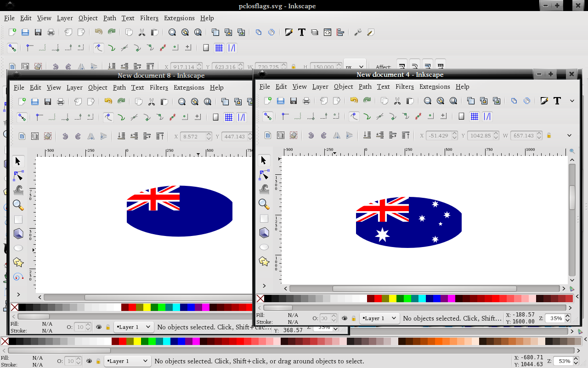Open the Layer 1 dropdown in status bar
This screenshot has height=368, width=588.
tap(127, 361)
